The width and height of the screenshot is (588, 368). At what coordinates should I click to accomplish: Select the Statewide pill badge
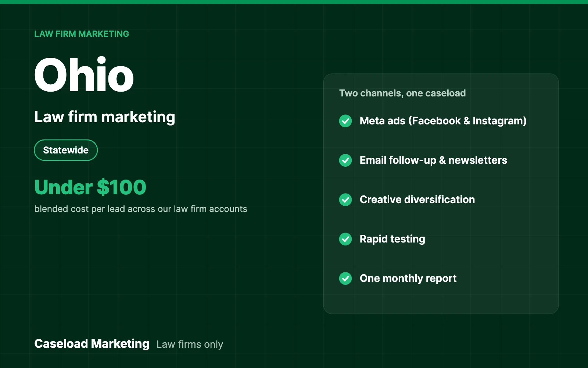tap(66, 150)
